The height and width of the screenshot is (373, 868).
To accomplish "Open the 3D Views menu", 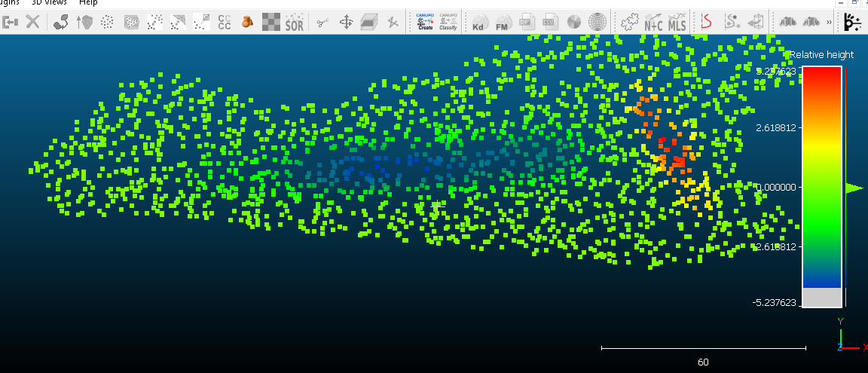I will (x=50, y=2).
